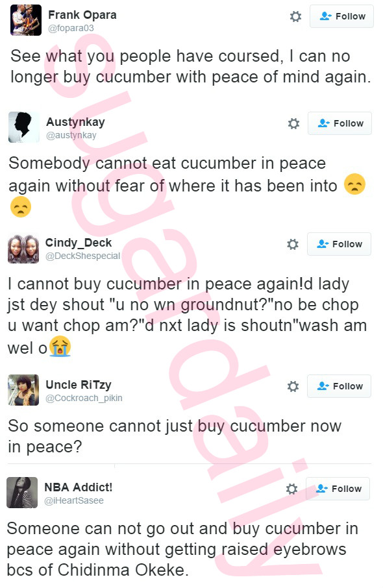Open gear menu on Austynkay's tweet
The height and width of the screenshot is (588, 383).
coord(293,123)
